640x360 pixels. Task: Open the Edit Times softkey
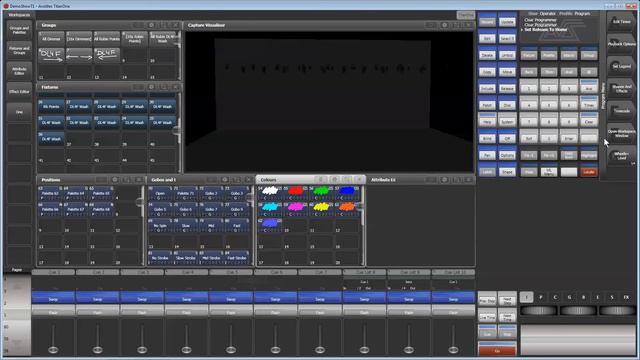pyautogui.click(x=621, y=22)
